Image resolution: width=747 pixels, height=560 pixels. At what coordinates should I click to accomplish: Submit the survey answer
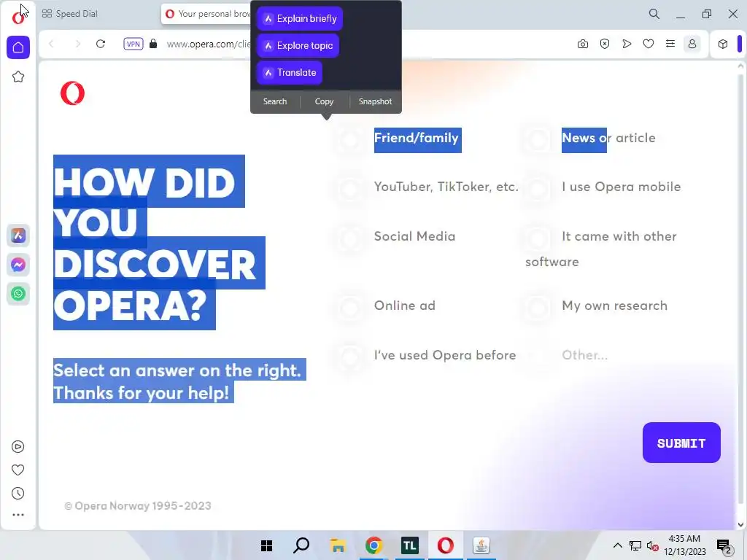681,443
